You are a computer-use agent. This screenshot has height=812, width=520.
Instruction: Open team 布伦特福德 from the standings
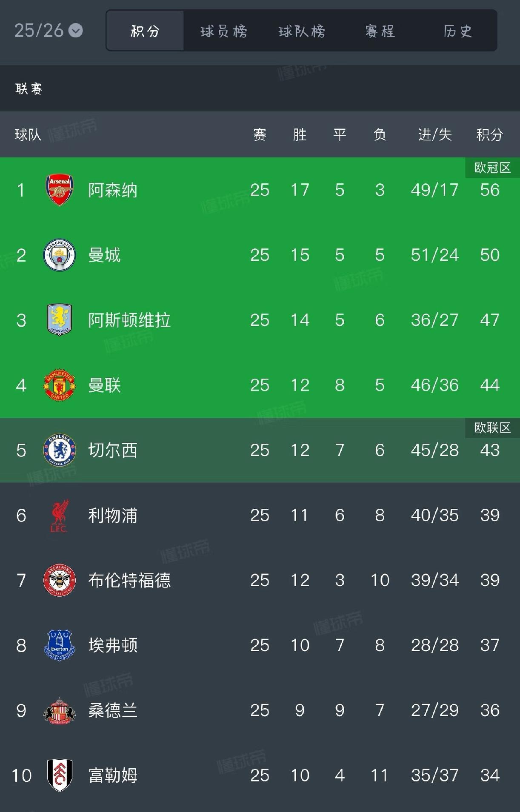129,580
